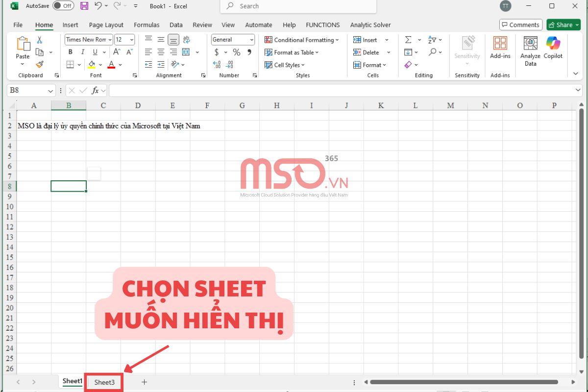Image resolution: width=588 pixels, height=392 pixels.
Task: Click the Fill Color yellow bucket
Action: pos(92,65)
